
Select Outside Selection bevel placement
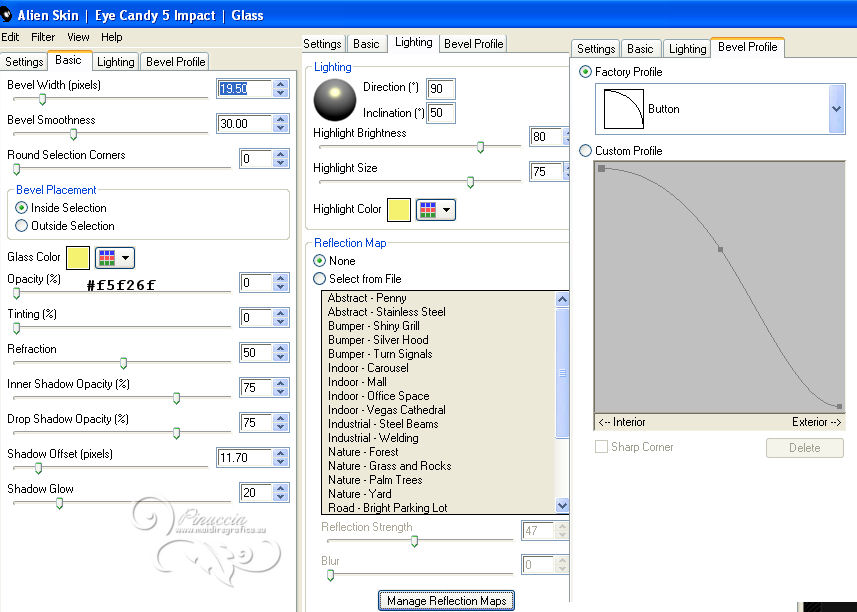[21, 226]
